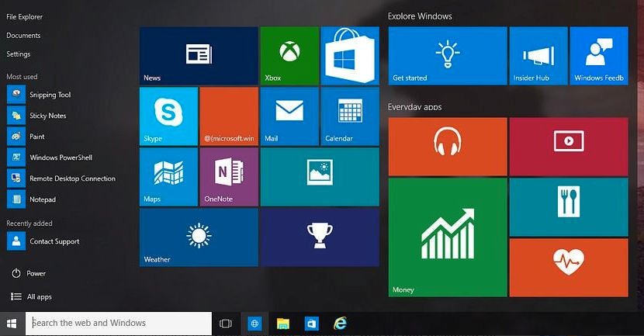Open the Money chart tile
644x336 pixels.
point(447,237)
